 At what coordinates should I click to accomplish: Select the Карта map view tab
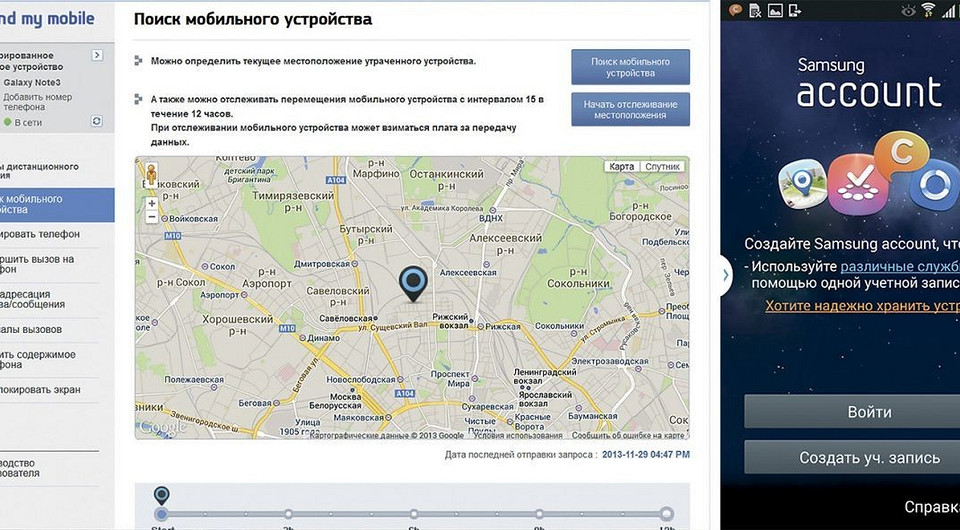click(x=621, y=166)
